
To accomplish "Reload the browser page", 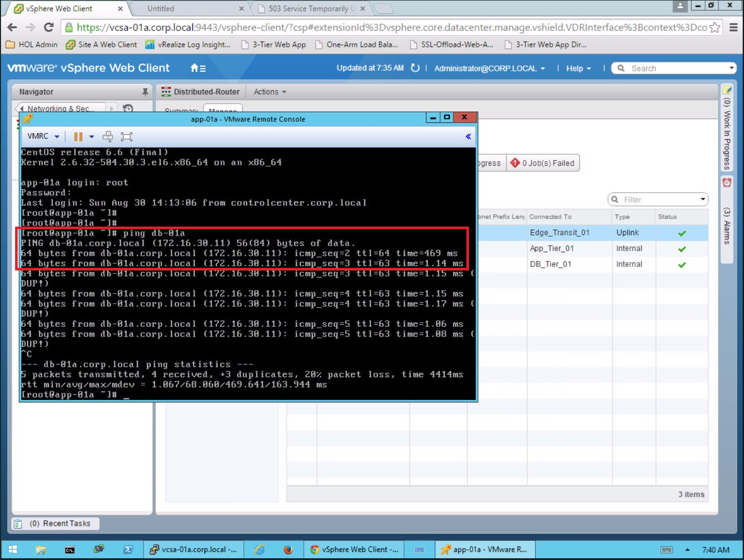I will tap(49, 27).
